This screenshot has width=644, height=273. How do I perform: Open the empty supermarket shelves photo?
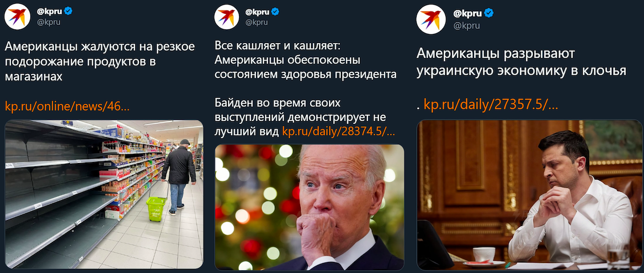[x=104, y=195]
